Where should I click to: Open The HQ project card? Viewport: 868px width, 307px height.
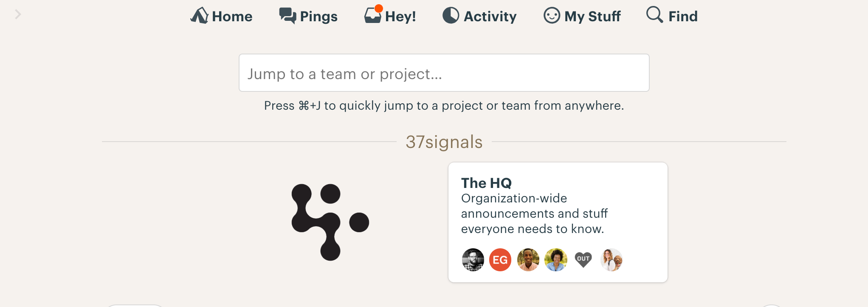point(558,222)
